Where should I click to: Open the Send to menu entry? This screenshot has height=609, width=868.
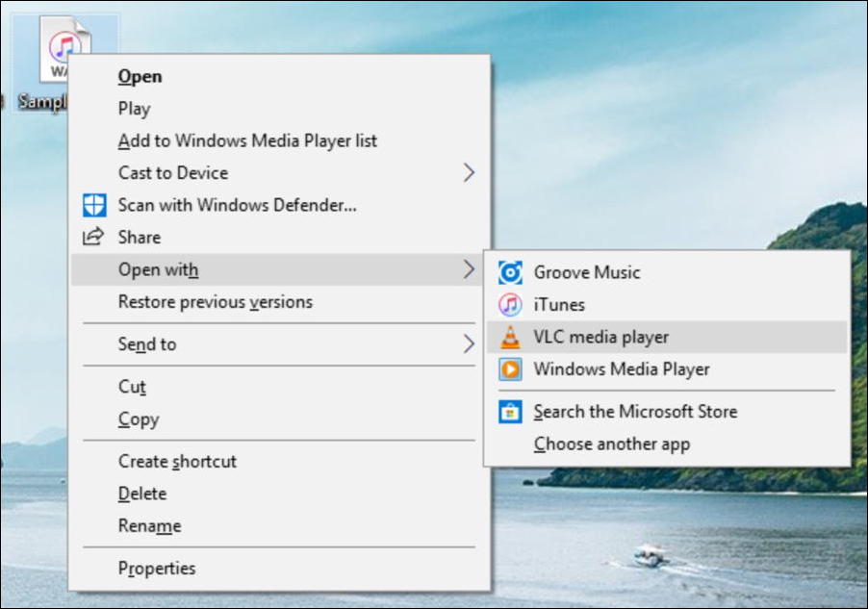280,344
